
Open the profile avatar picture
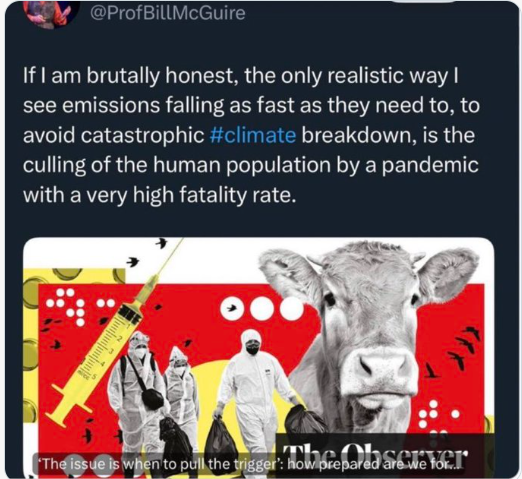49,13
